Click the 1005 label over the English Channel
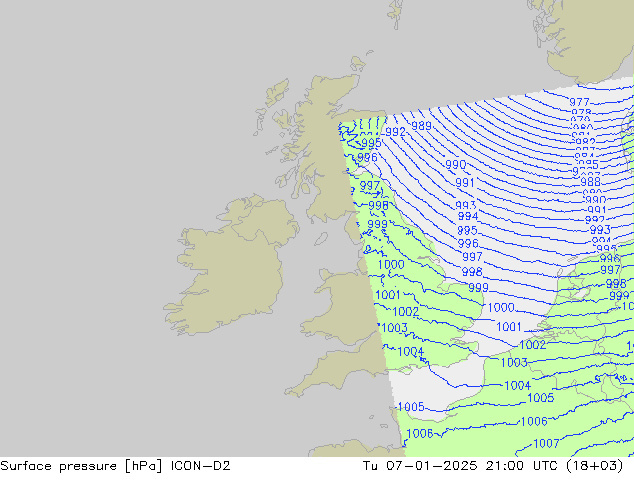 point(411,407)
